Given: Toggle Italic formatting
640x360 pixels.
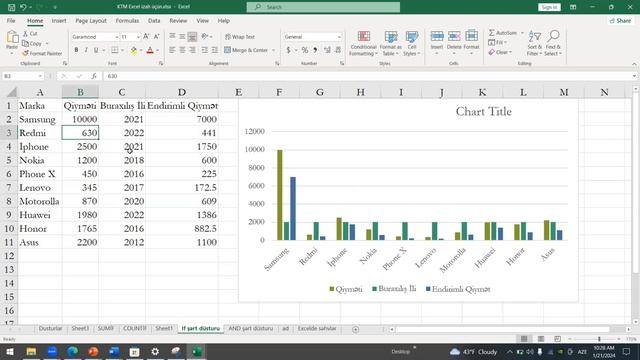Looking at the screenshot, I should (x=86, y=50).
